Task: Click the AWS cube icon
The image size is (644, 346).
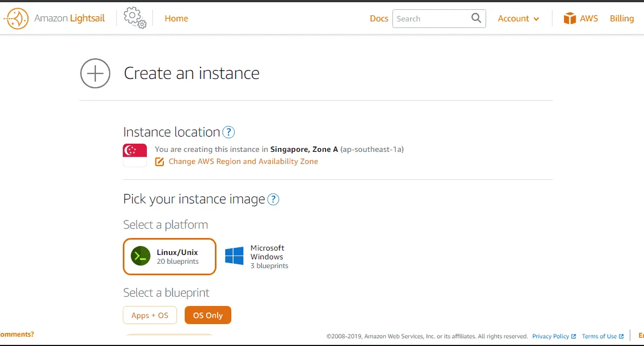Action: click(x=569, y=18)
